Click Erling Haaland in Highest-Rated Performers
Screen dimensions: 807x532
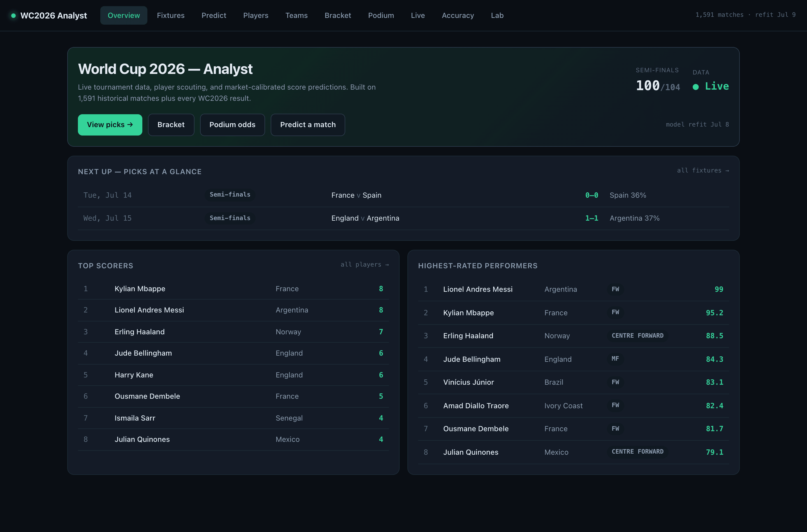(x=573, y=336)
